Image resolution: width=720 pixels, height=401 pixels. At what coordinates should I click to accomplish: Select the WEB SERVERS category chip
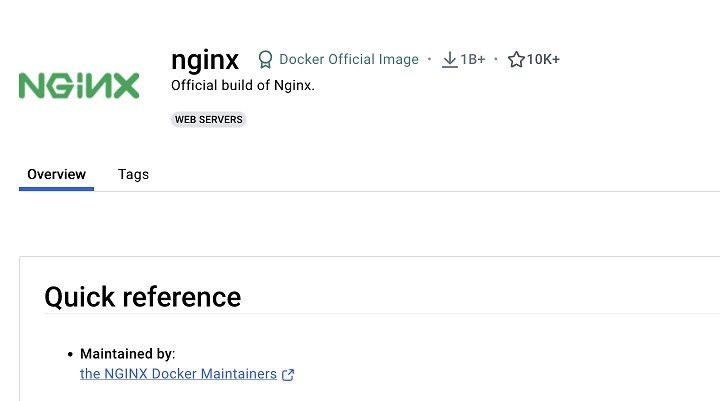click(209, 119)
